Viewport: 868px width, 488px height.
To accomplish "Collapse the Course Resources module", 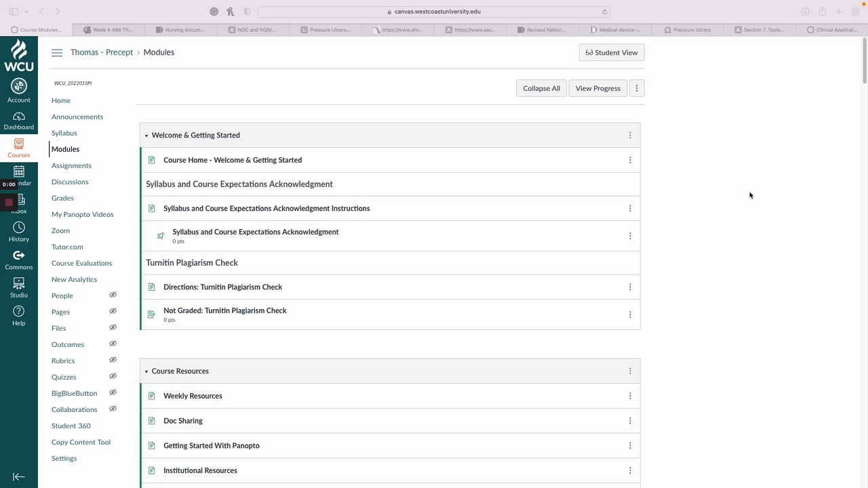I will 146,371.
